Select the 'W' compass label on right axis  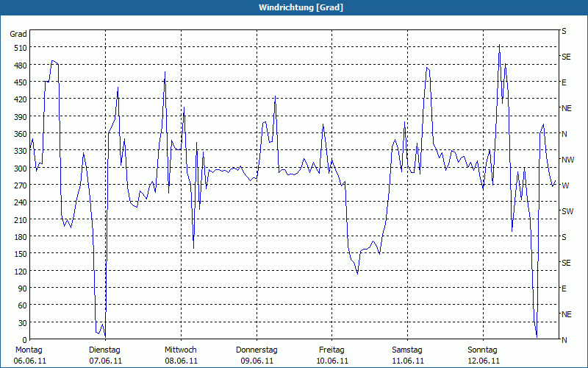(565, 185)
